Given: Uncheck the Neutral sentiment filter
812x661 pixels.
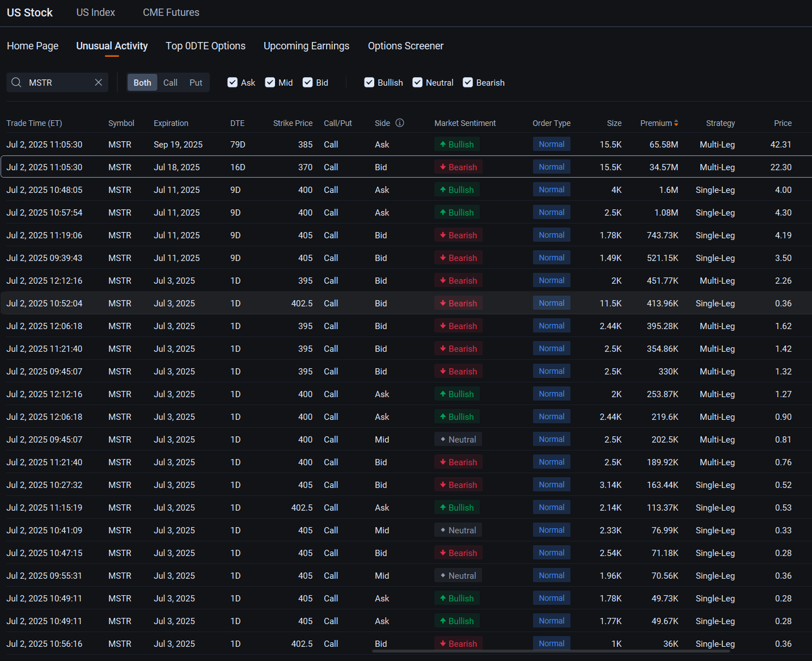Looking at the screenshot, I should pyautogui.click(x=417, y=82).
